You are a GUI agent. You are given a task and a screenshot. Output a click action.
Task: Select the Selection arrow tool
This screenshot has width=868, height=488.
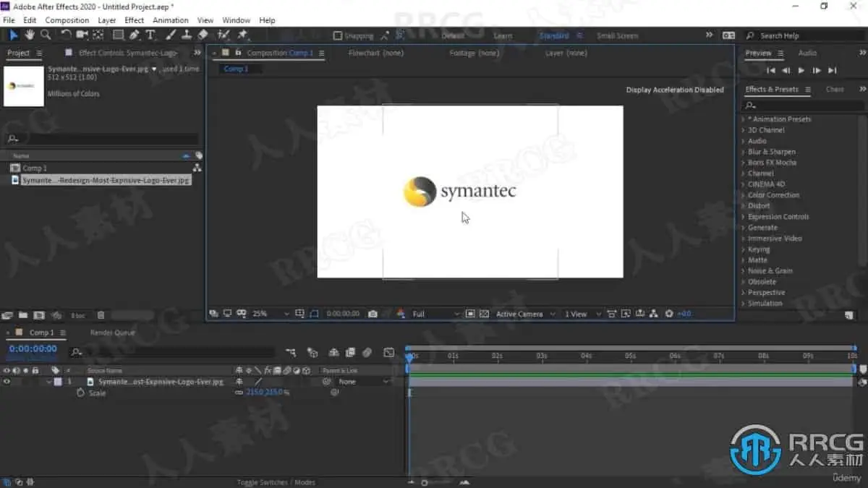coord(14,35)
